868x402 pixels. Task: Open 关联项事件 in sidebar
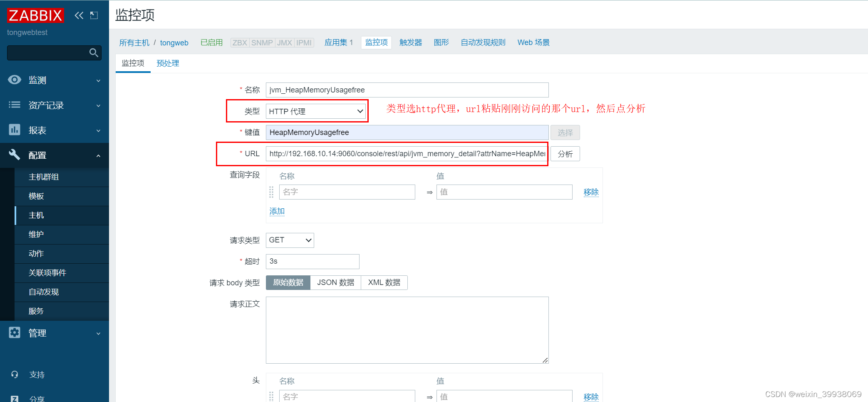tap(62, 273)
